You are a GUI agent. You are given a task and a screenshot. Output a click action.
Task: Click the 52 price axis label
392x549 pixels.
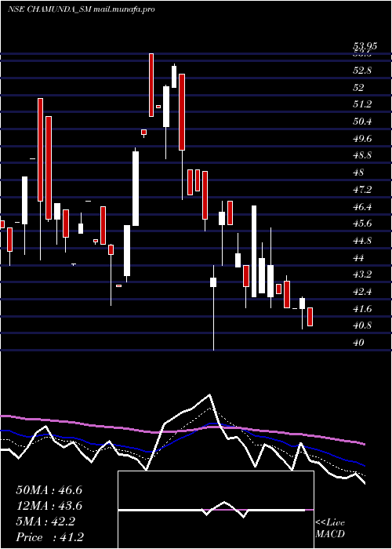(x=358, y=88)
